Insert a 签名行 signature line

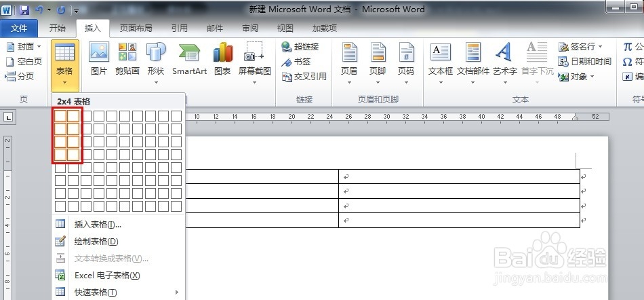click(x=580, y=46)
